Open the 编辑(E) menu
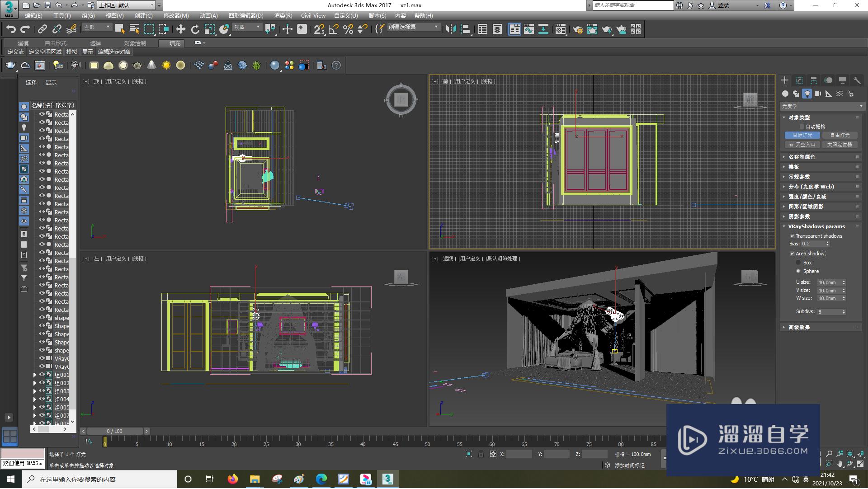 point(33,16)
